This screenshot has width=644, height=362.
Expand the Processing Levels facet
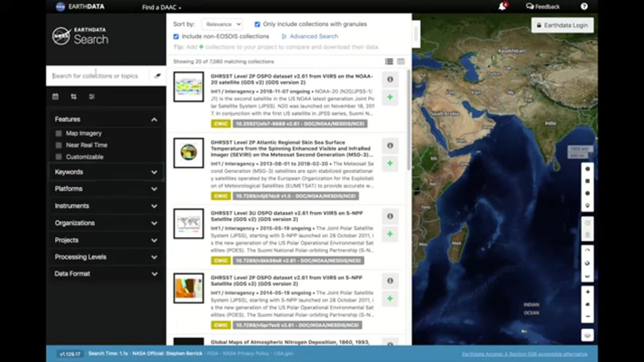[106, 257]
